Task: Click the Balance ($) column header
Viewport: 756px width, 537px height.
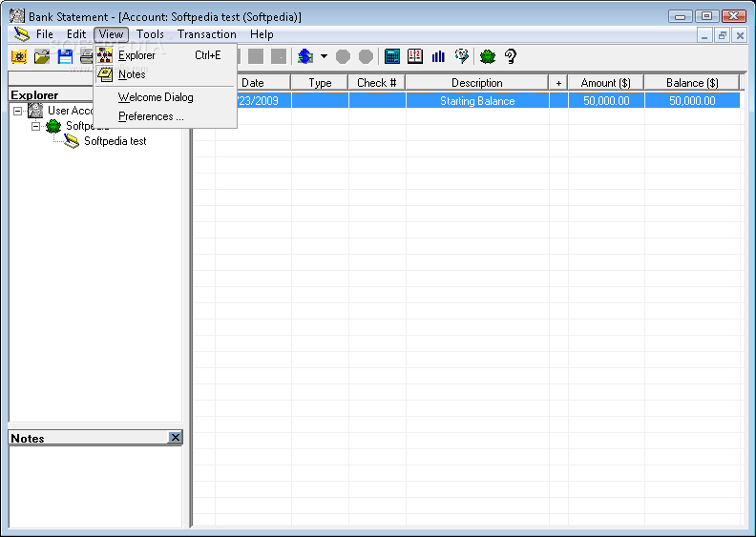Action: click(x=692, y=83)
